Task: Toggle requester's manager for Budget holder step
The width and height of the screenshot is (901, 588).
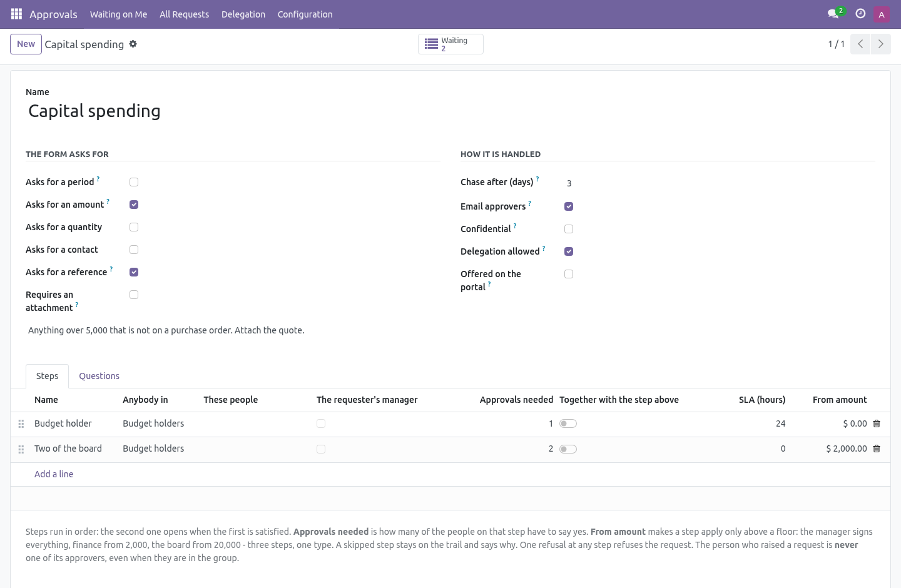Action: [x=321, y=423]
